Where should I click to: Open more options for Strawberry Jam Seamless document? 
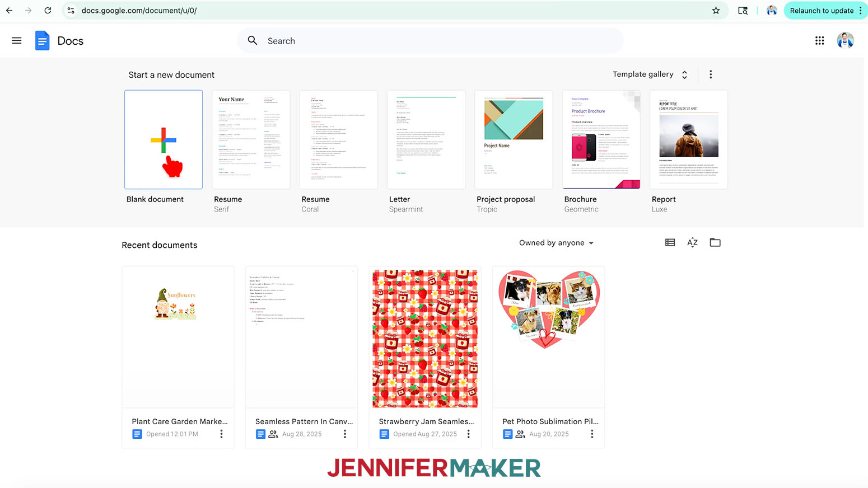click(469, 434)
